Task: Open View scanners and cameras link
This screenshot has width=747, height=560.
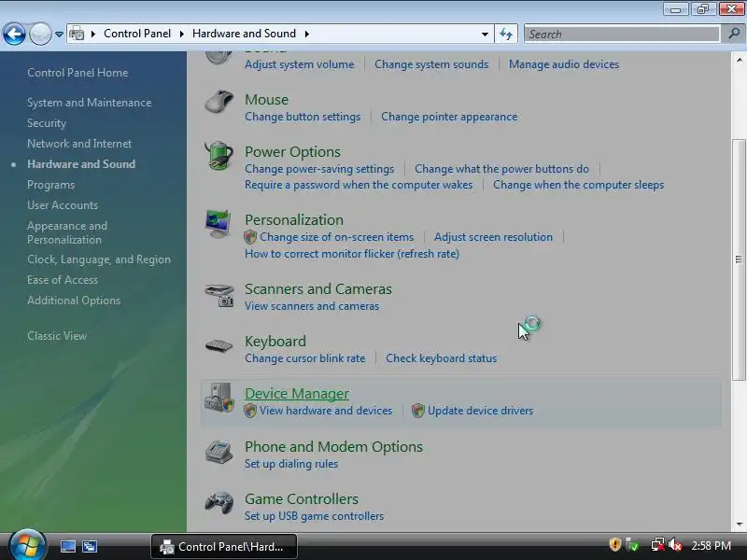Action: pos(312,306)
